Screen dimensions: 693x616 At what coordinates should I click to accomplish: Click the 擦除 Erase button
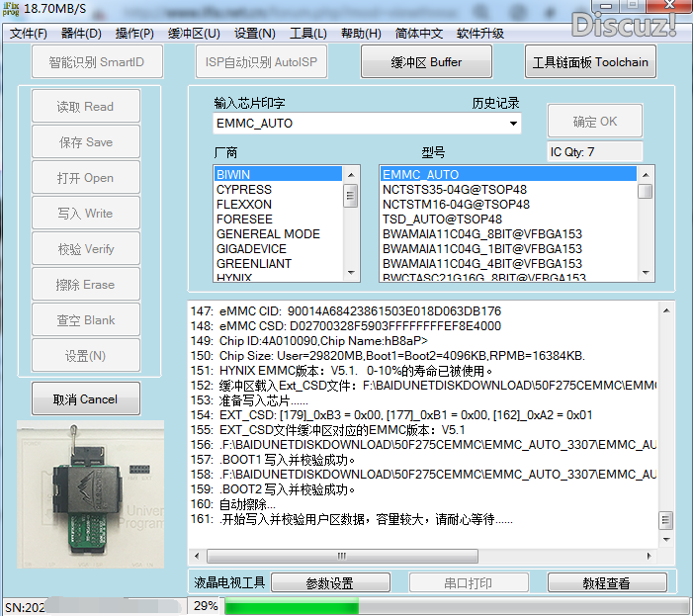coord(86,284)
